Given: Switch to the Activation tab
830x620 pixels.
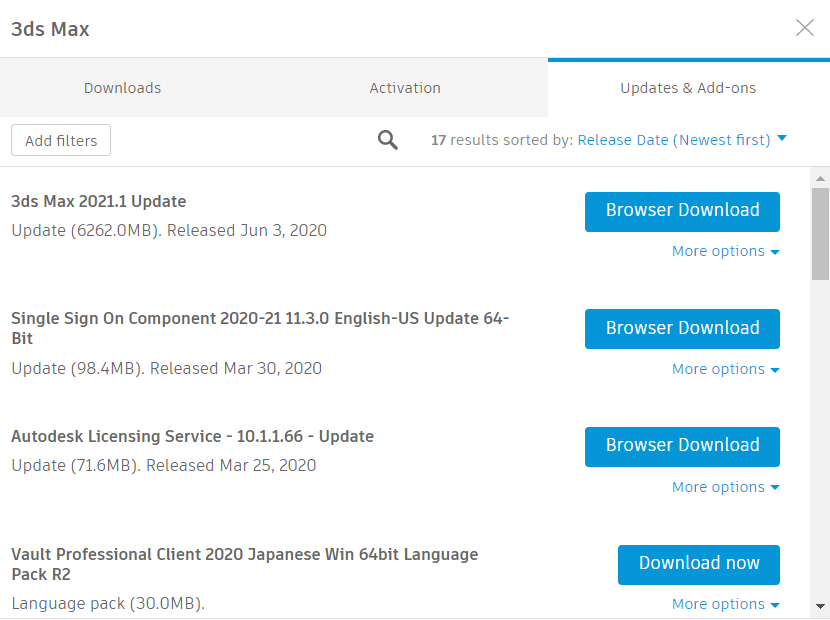Looking at the screenshot, I should click(x=405, y=88).
